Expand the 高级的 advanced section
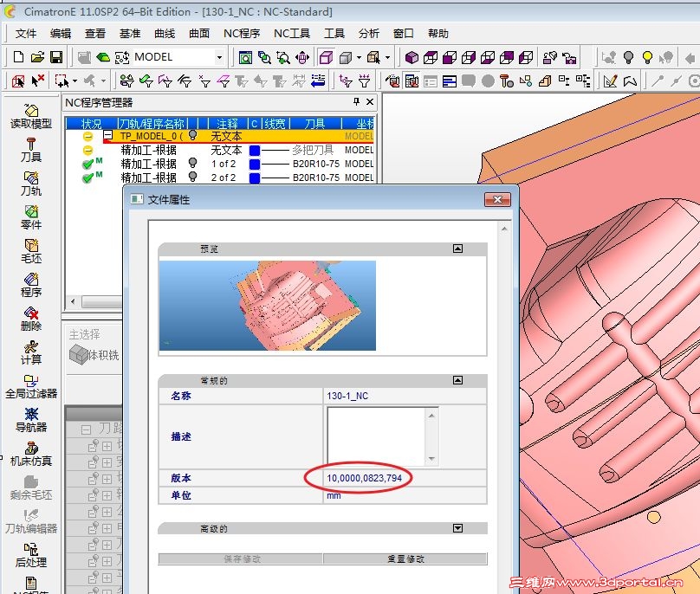Viewport: 700px width, 594px height. [x=457, y=528]
